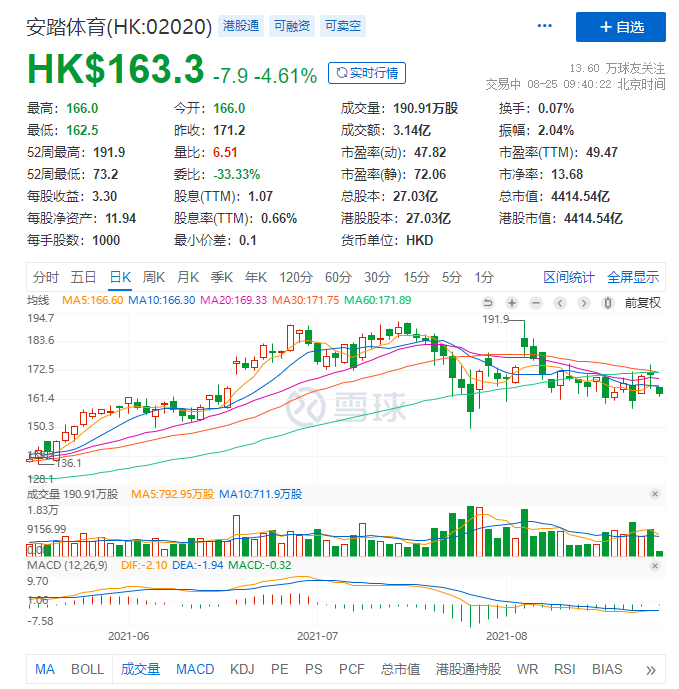Screen dimensions: 679x689
Task: Select the 可卖空 tag
Action: [x=343, y=26]
